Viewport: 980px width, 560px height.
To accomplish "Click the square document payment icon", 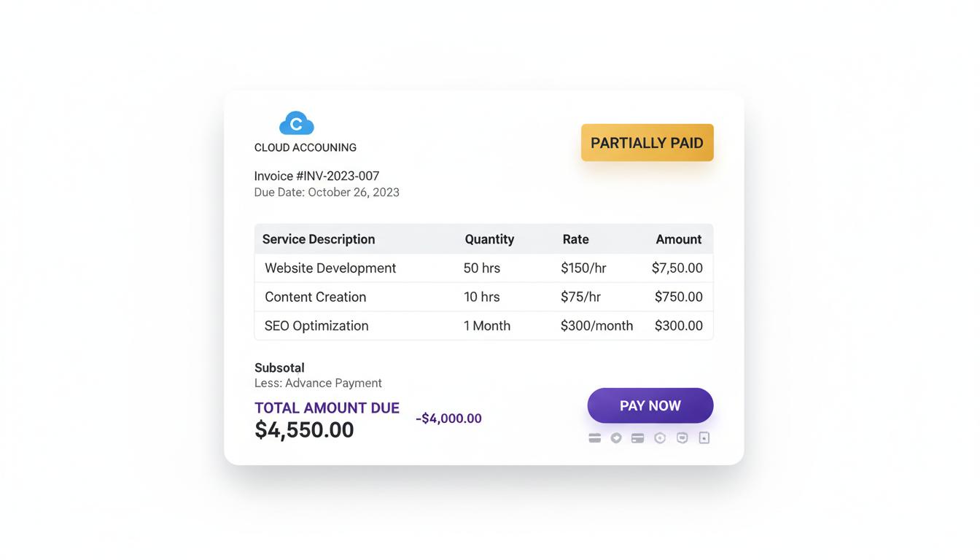I will coord(704,438).
